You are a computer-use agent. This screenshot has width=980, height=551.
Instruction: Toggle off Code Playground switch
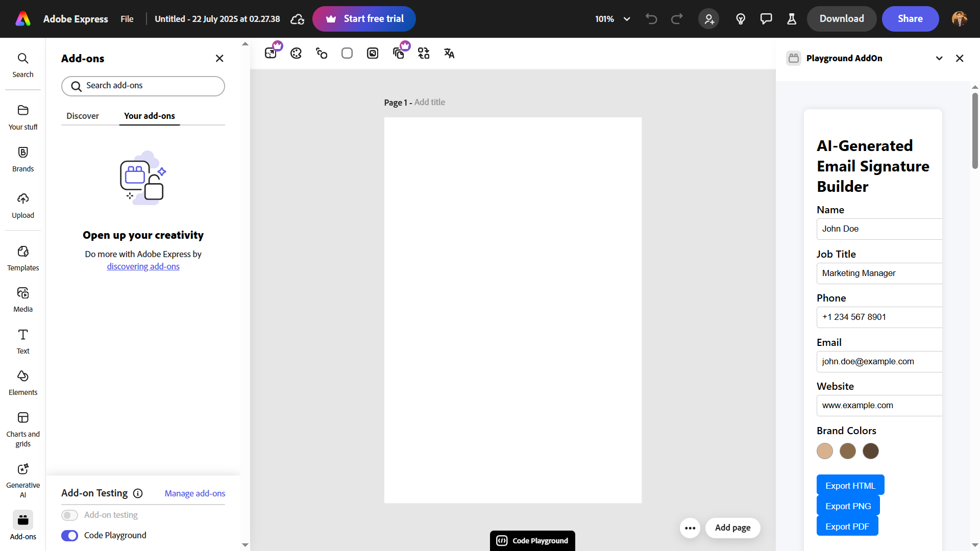point(70,536)
